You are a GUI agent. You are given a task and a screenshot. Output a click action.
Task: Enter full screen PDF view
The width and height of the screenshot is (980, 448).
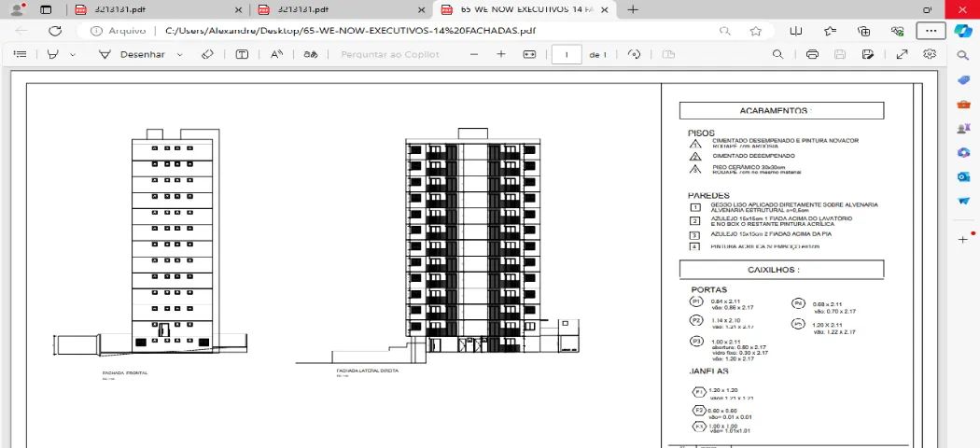coord(902,54)
